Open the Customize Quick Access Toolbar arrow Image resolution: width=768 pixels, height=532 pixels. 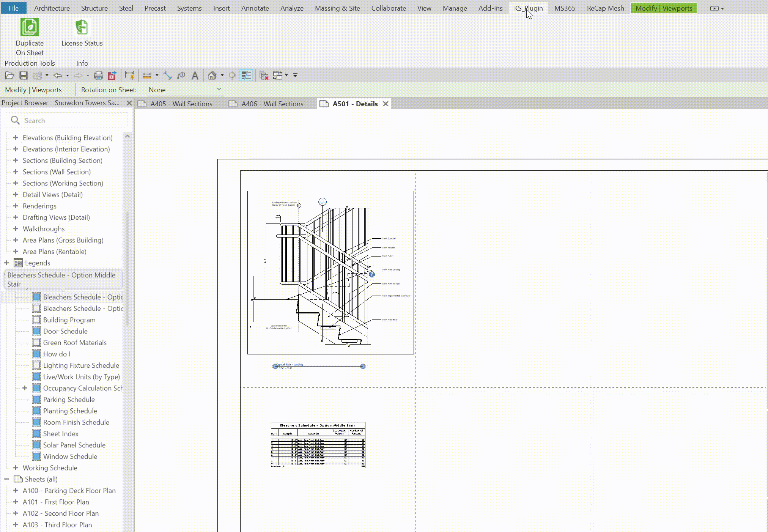click(295, 75)
